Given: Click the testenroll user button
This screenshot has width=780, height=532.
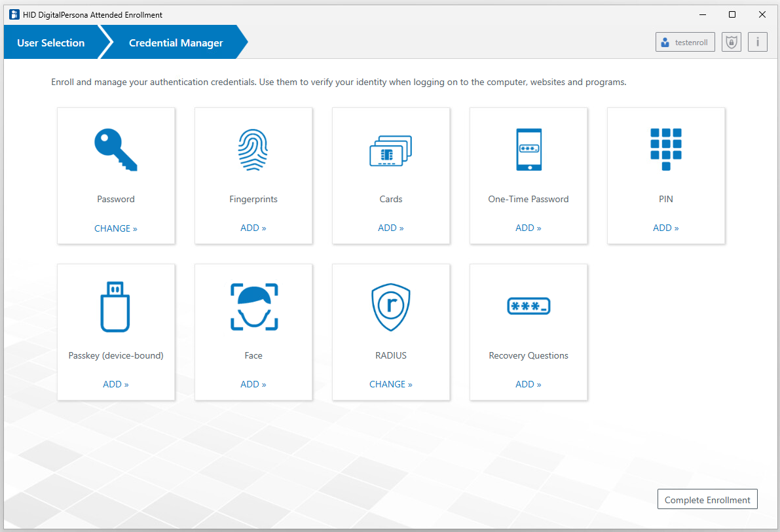Looking at the screenshot, I should [x=685, y=43].
